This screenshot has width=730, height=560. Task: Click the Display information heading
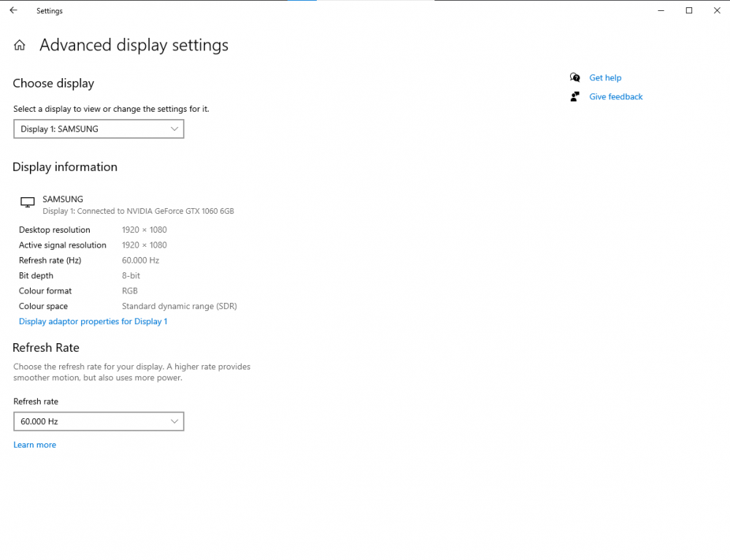[x=65, y=167]
